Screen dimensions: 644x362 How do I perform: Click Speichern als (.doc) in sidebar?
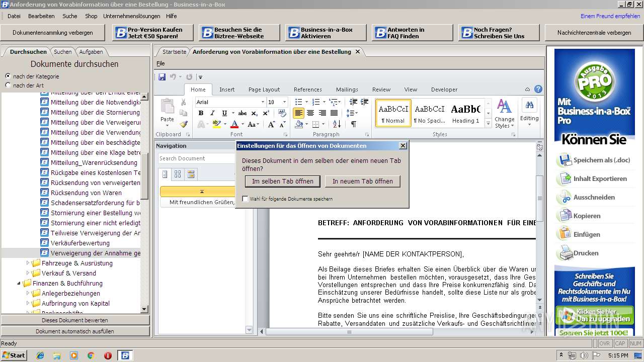(602, 160)
